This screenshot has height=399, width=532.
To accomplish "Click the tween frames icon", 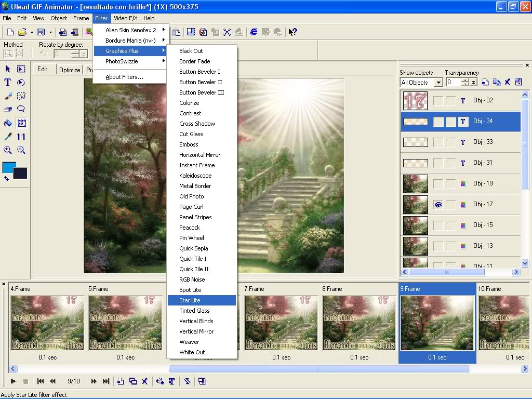I will (x=160, y=381).
